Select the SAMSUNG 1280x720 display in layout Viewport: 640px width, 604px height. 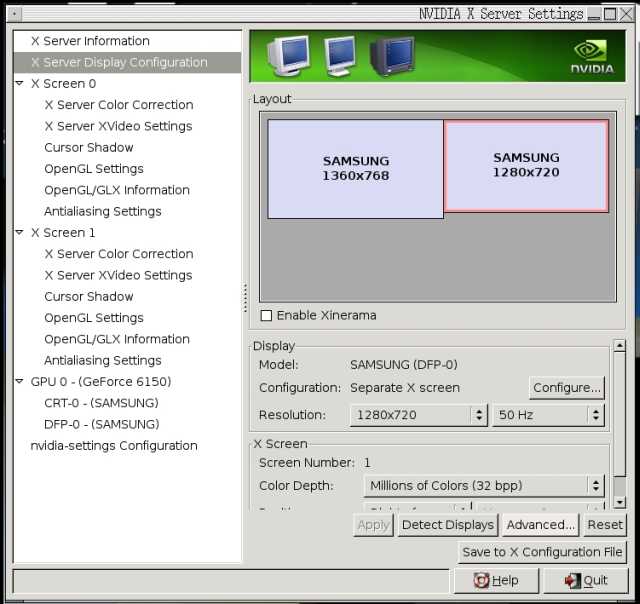click(526, 165)
